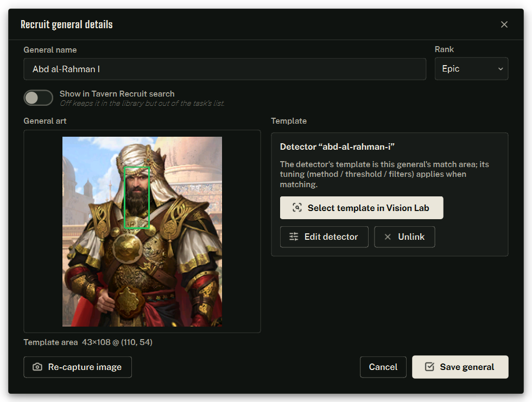Close the Recruit general details dialog
This screenshot has width=532, height=402.
(504, 24)
